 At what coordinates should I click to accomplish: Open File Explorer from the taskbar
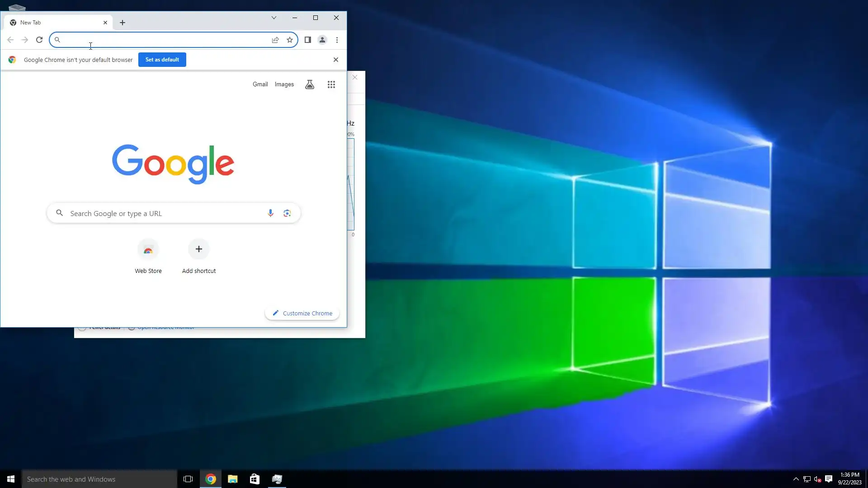233,479
